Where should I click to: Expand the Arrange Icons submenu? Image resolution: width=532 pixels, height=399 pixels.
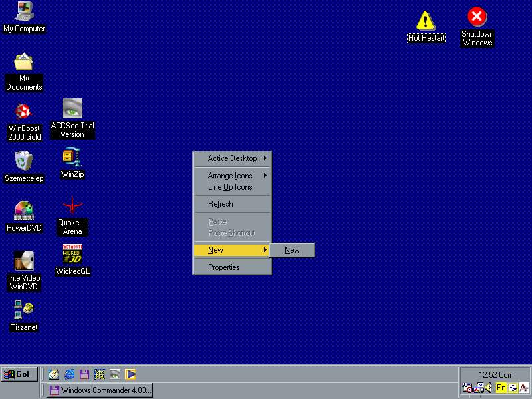[230, 176]
